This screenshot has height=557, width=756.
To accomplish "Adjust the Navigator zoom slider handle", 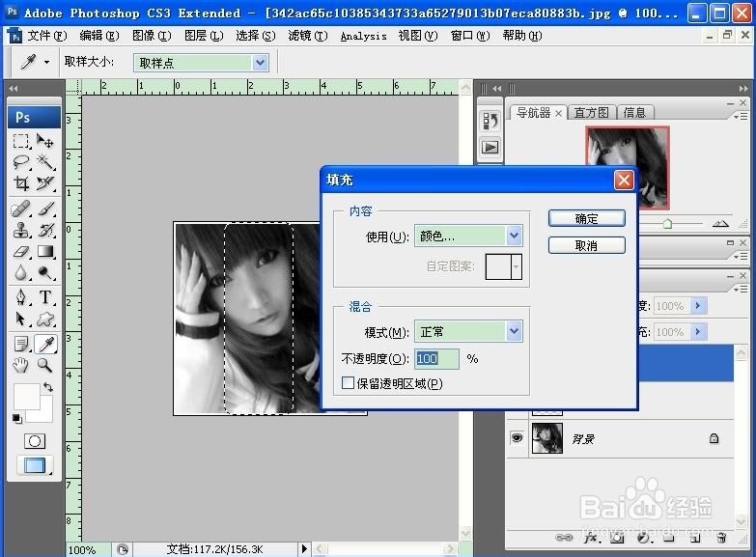I will click(x=667, y=223).
